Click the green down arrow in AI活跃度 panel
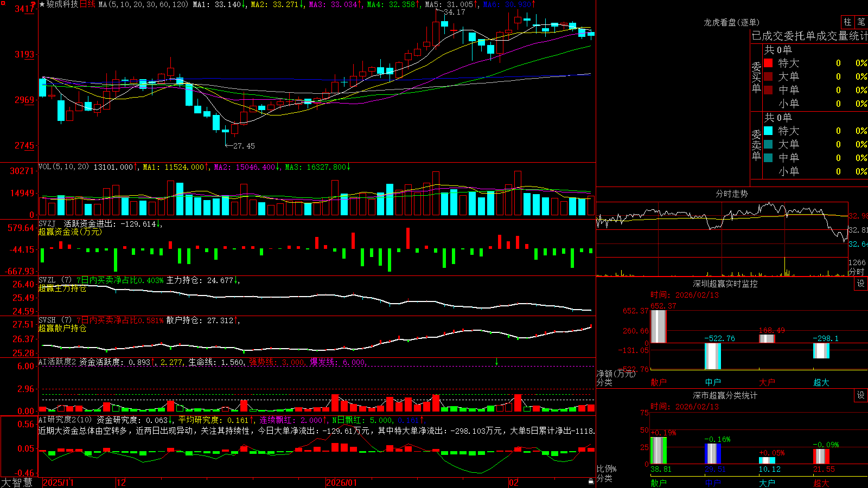This screenshot has width=868, height=488. [x=496, y=362]
